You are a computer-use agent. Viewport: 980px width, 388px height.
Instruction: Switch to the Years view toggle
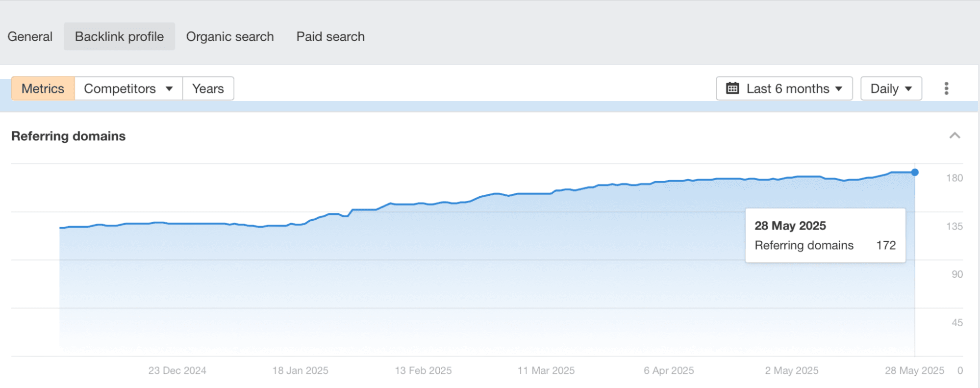click(x=208, y=88)
